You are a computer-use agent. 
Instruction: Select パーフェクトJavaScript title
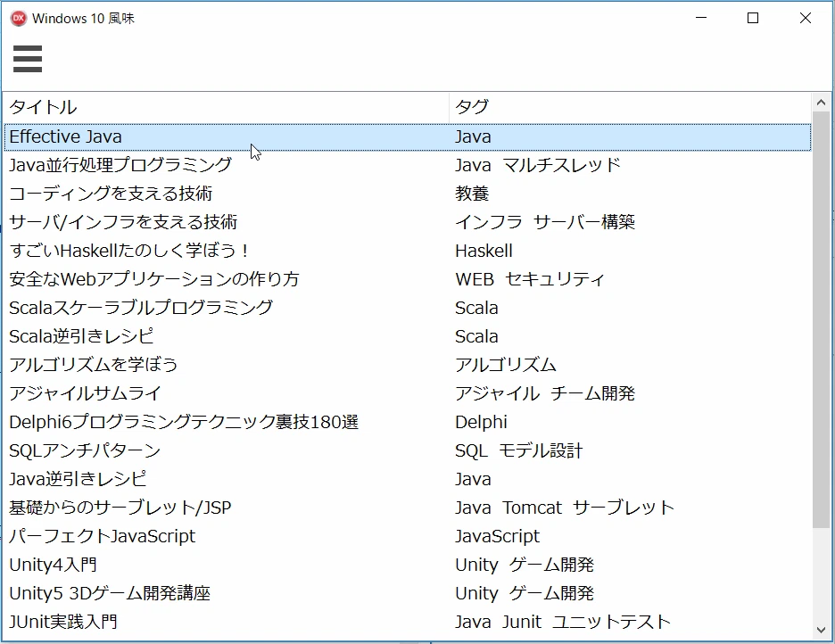(103, 536)
